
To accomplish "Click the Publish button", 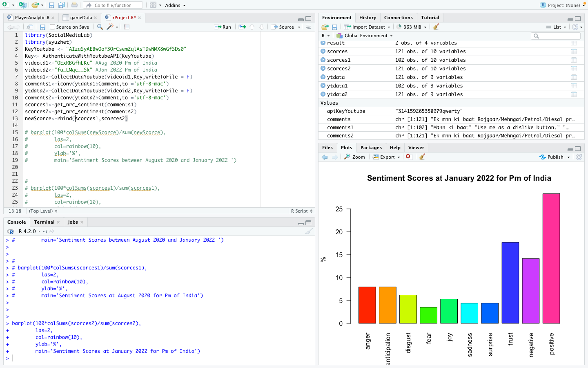I will coord(551,157).
